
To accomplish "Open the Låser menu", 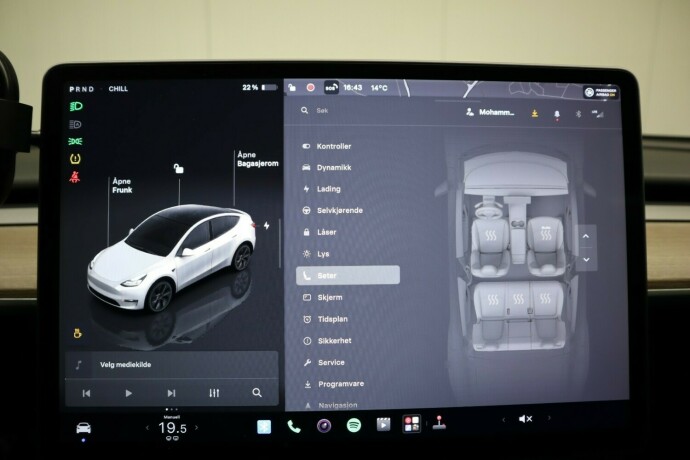I will pyautogui.click(x=320, y=232).
